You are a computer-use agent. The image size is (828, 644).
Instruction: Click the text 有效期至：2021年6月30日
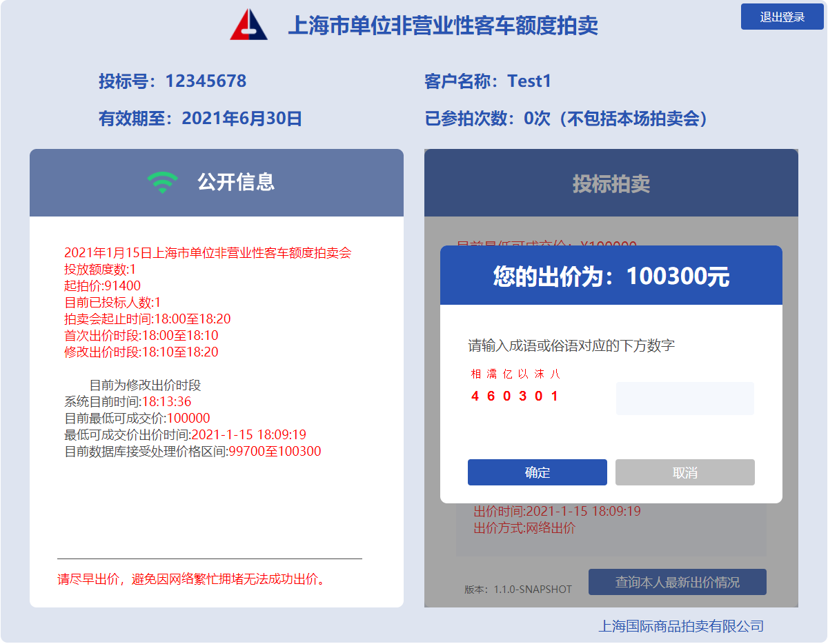click(201, 119)
